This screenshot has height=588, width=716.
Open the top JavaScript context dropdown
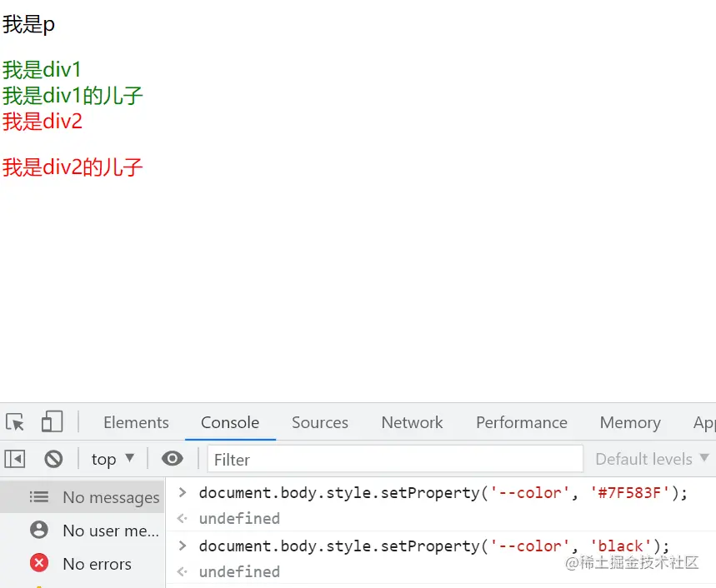113,459
